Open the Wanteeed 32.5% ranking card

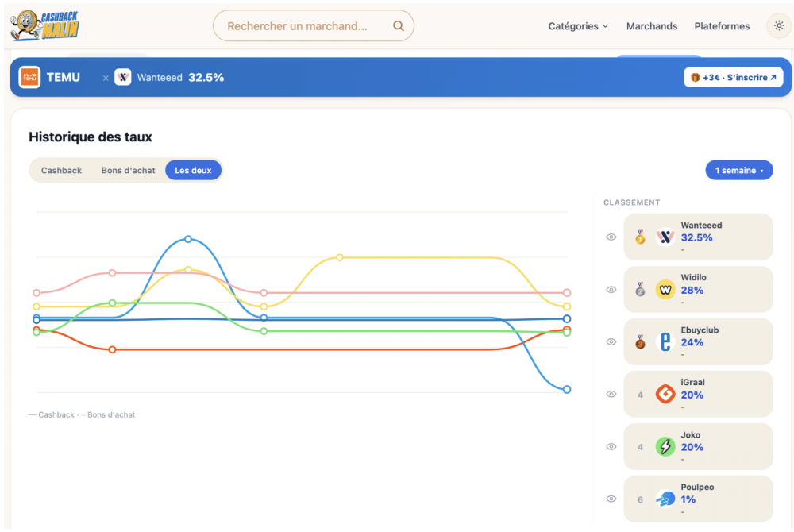point(698,237)
